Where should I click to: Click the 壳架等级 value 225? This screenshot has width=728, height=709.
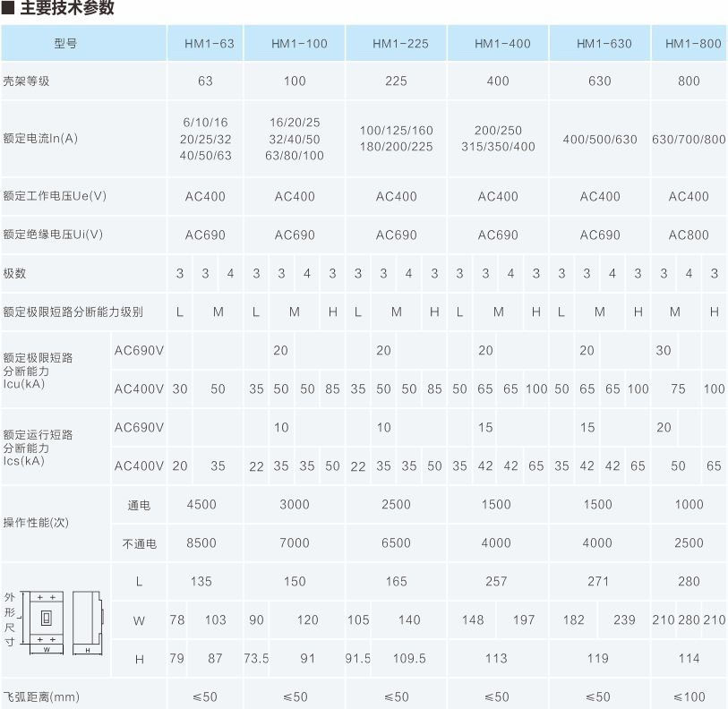(x=396, y=81)
